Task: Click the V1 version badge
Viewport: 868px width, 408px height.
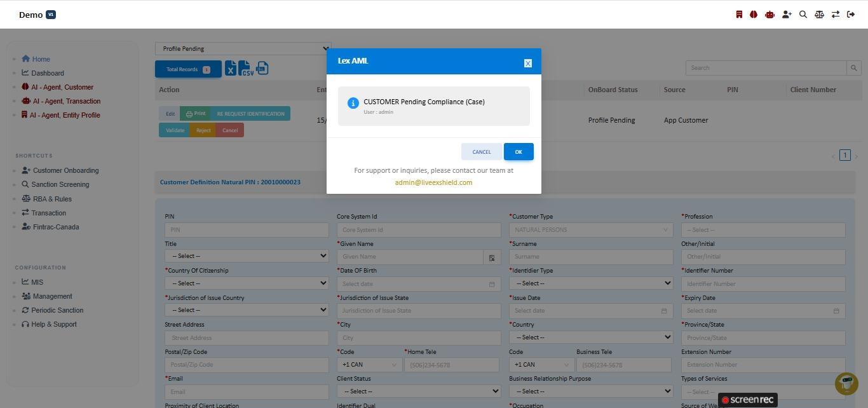Action: point(51,14)
